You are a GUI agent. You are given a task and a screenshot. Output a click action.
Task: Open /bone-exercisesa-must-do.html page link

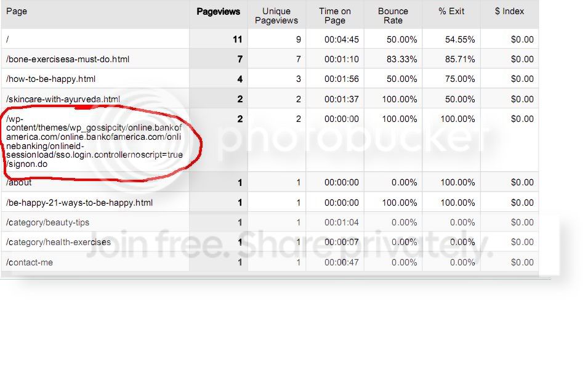[x=68, y=59]
